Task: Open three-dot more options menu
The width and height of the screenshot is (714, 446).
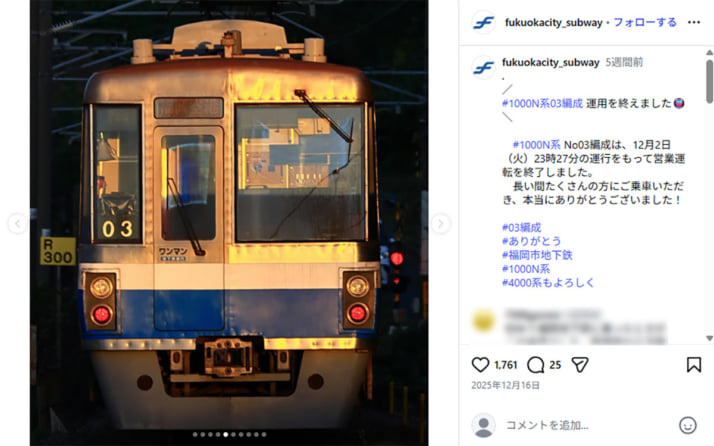Action: coord(694,22)
